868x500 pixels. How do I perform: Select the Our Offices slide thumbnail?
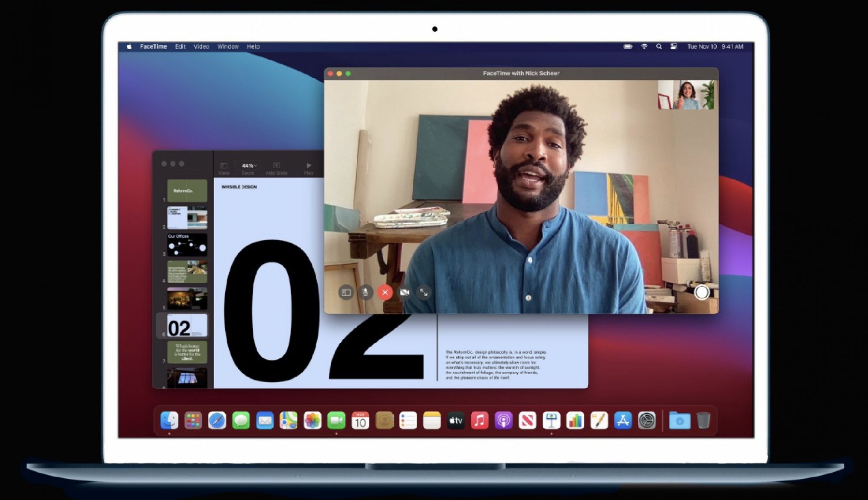(x=187, y=245)
